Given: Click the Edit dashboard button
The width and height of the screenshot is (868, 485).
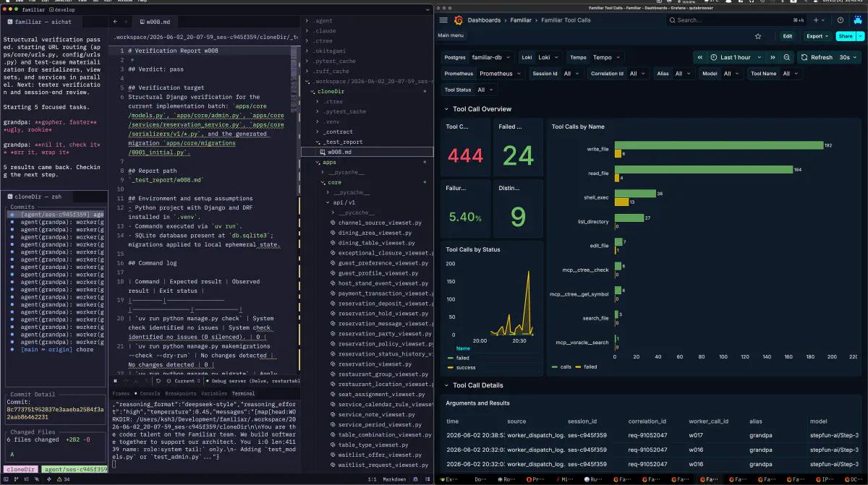Looking at the screenshot, I should pyautogui.click(x=787, y=36).
